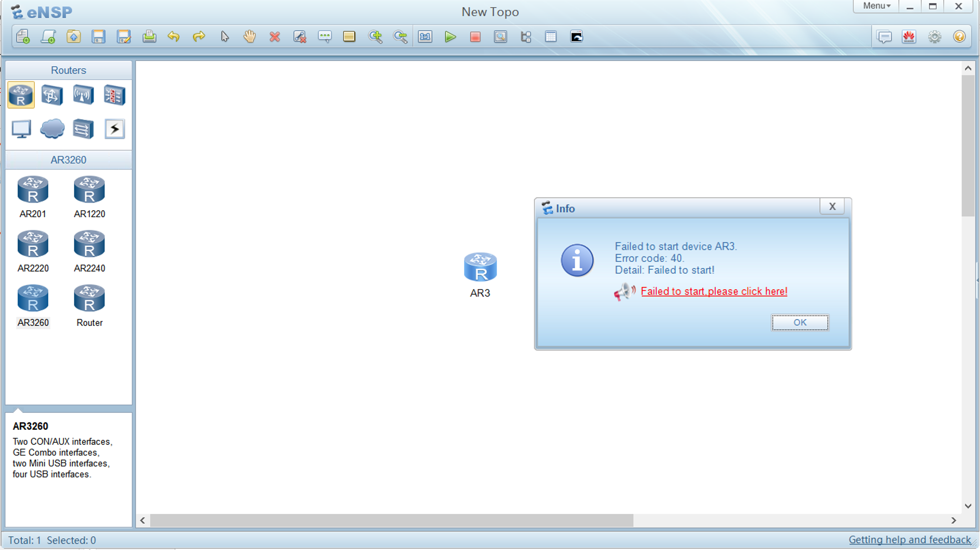The width and height of the screenshot is (980, 550).
Task: Select the Firewall device category icon
Action: 114,95
